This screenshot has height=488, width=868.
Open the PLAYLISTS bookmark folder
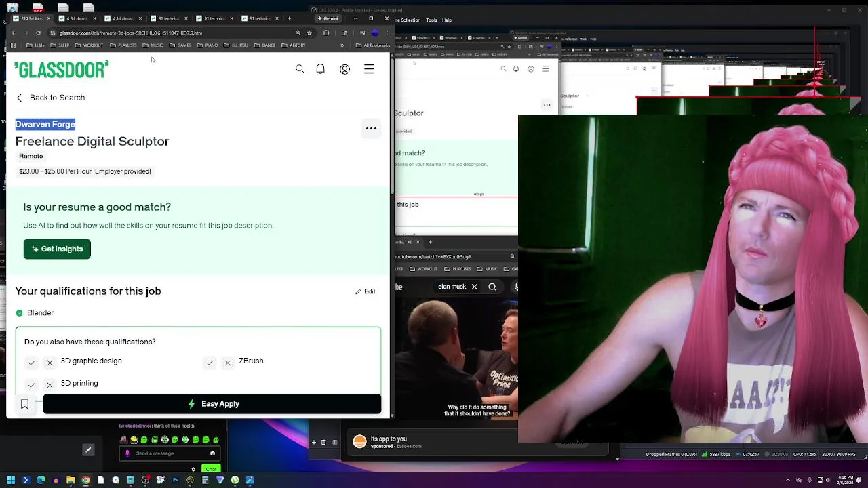(x=123, y=45)
